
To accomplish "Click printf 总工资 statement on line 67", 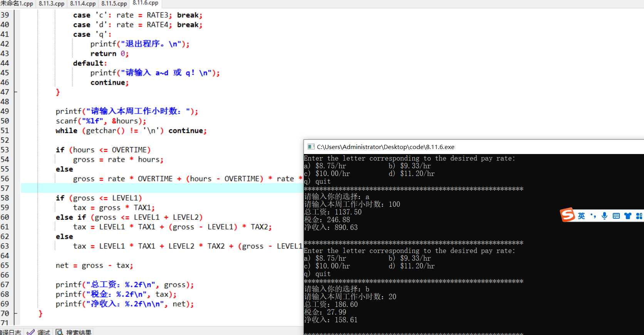I will click(125, 285).
